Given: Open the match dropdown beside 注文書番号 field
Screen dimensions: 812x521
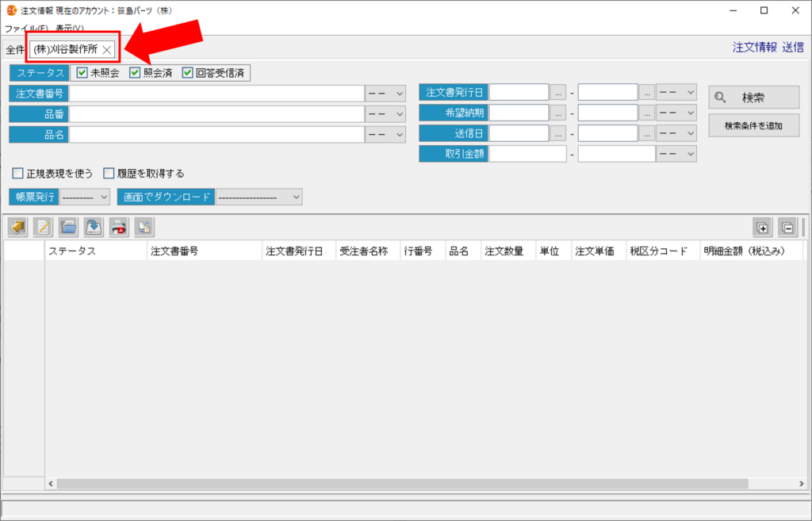Looking at the screenshot, I should pyautogui.click(x=385, y=94).
